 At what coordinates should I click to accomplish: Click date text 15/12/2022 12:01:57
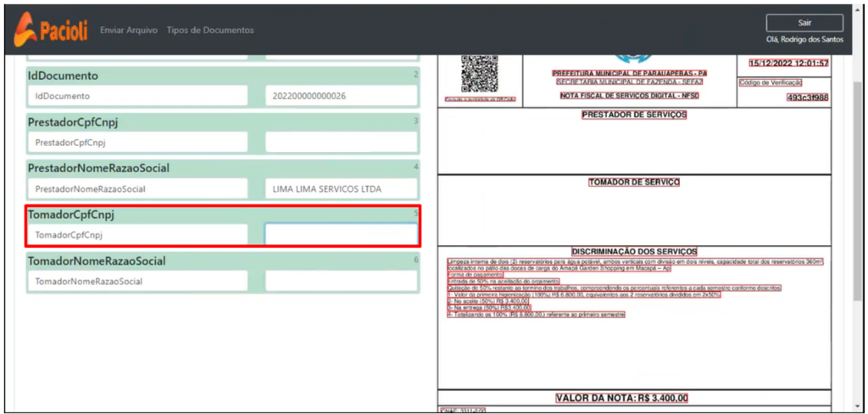pyautogui.click(x=788, y=63)
